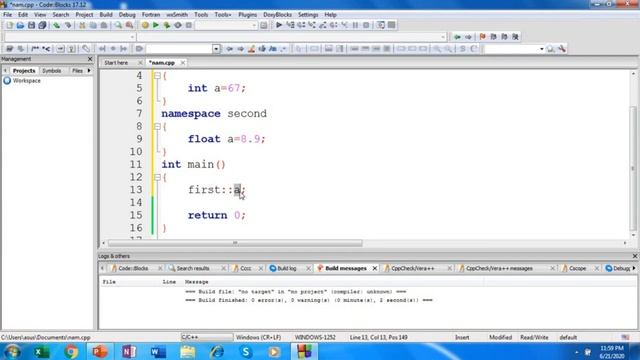Click the Rebuild icon
Screen dimensions: 640x360
click(x=178, y=25)
